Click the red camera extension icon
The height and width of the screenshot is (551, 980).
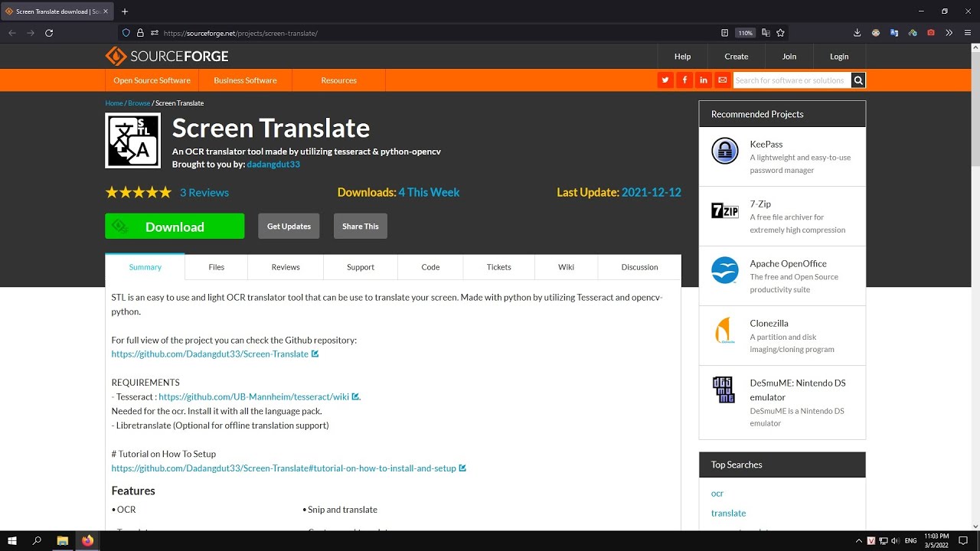[931, 33]
